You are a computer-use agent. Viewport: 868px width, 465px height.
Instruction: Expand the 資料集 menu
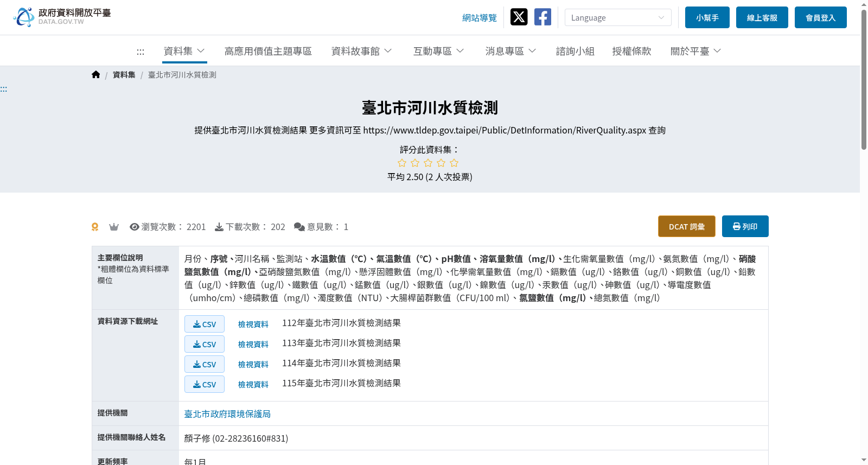[184, 51]
